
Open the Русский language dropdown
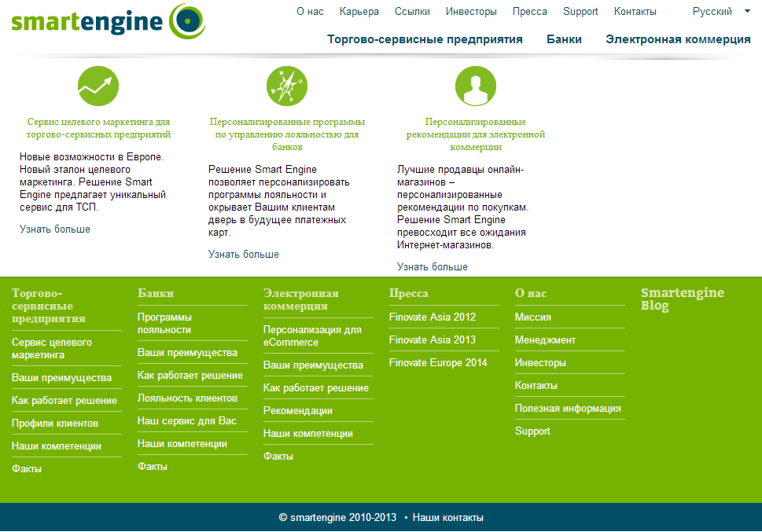click(x=721, y=11)
